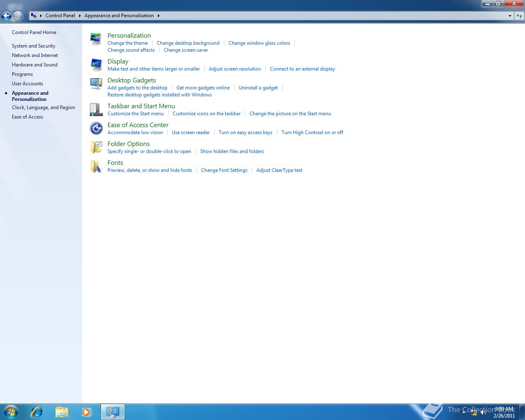
Task: Click Customize icons on the taskbar
Action: 206,114
